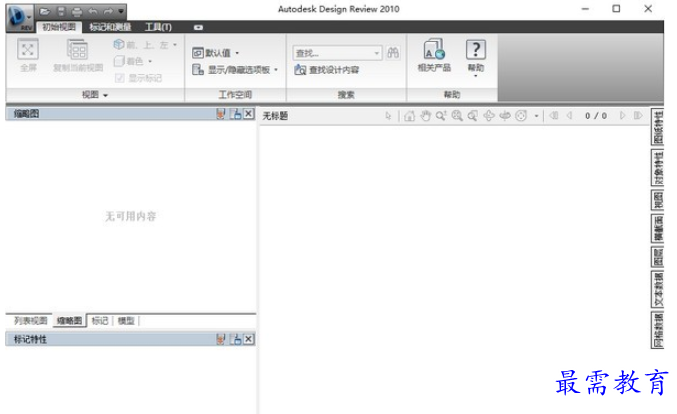Select the Zoom tool with magnifier arrow
This screenshot has width=677, height=414.
point(441,116)
